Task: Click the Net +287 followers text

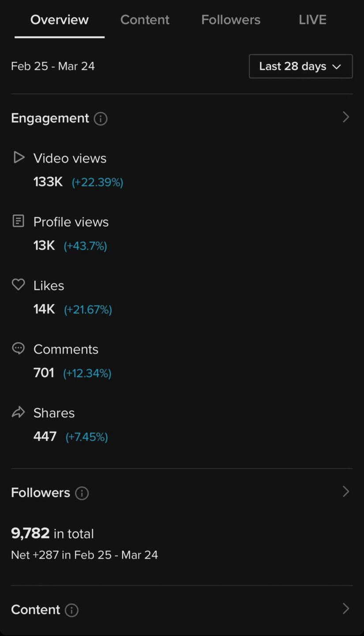Action: [x=84, y=555]
